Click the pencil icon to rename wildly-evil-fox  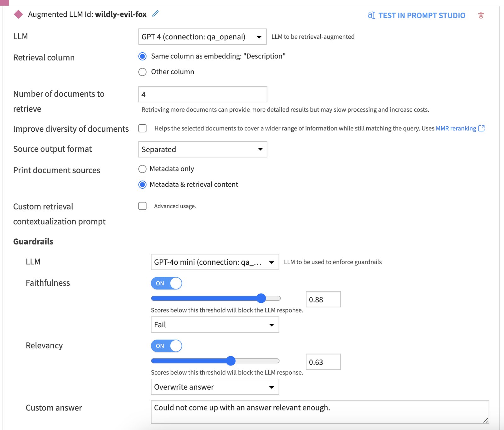(x=155, y=14)
